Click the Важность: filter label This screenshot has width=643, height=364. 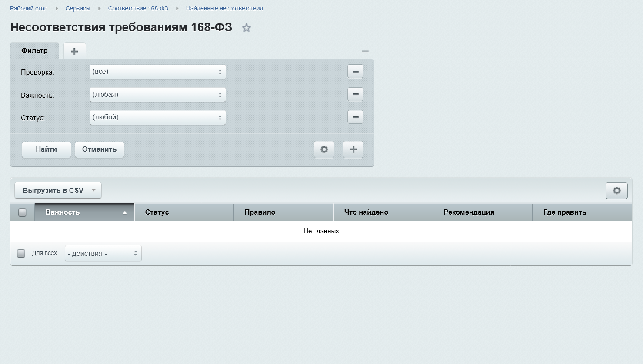click(x=37, y=96)
